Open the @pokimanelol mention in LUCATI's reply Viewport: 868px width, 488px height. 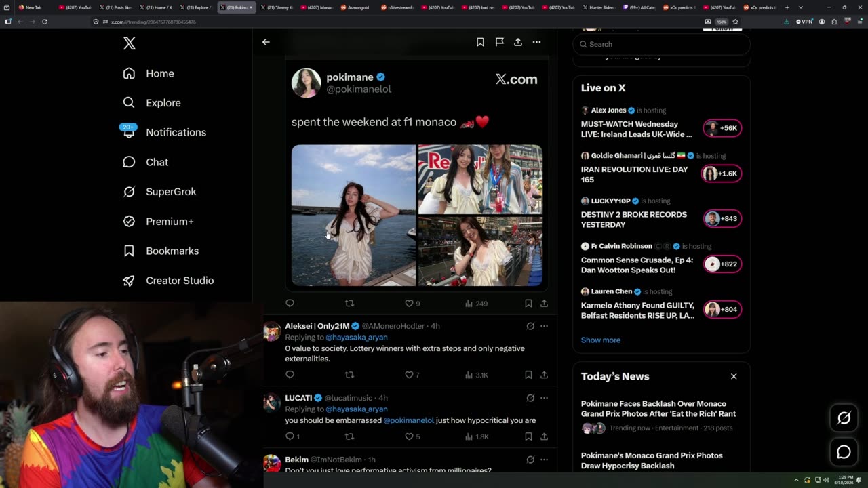408,420
